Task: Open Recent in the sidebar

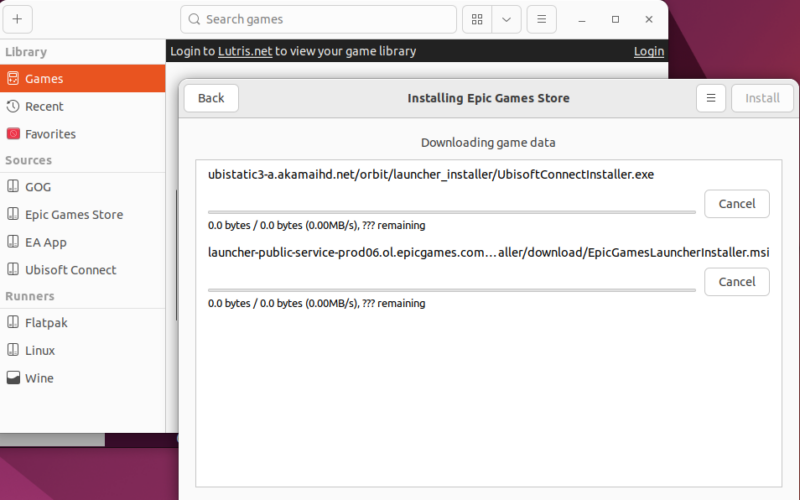Action: [83, 106]
